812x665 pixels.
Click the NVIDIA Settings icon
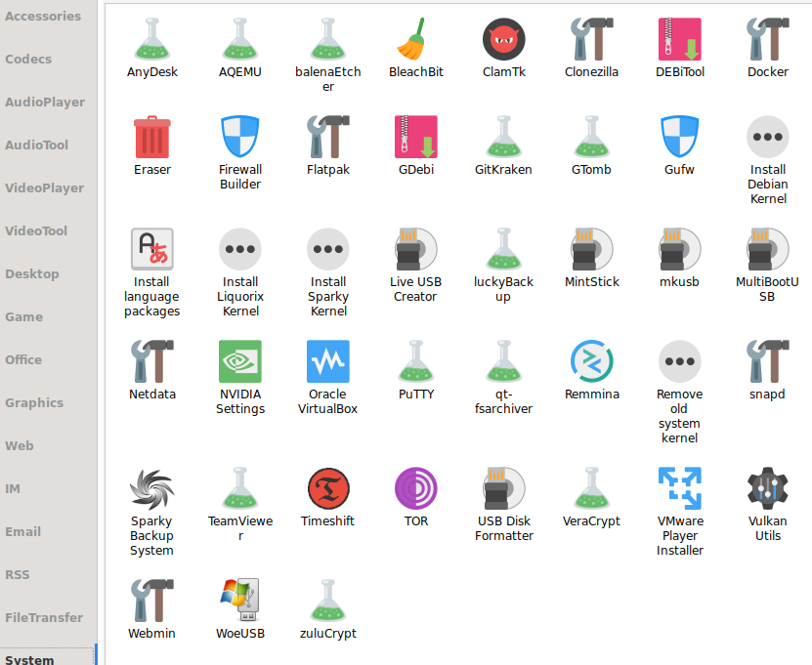click(x=240, y=361)
